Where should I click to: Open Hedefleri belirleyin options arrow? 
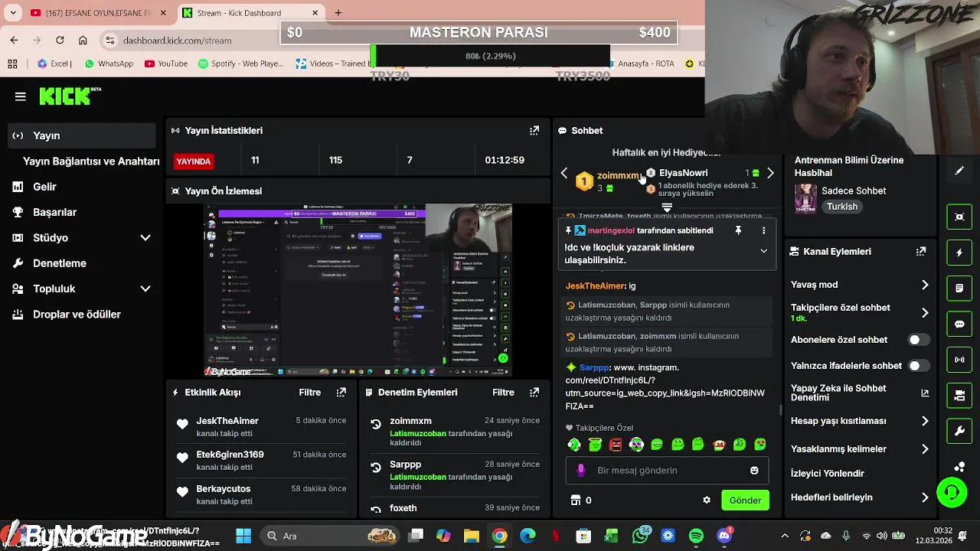[925, 497]
